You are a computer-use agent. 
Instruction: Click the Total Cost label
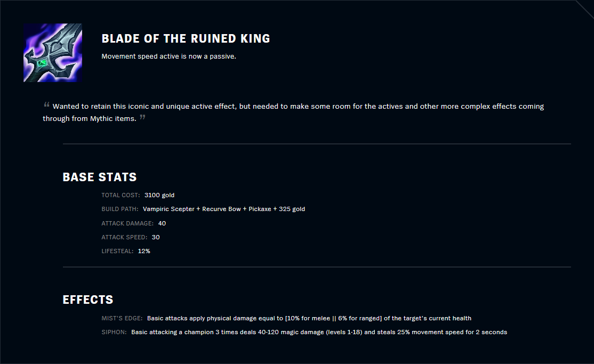121,195
